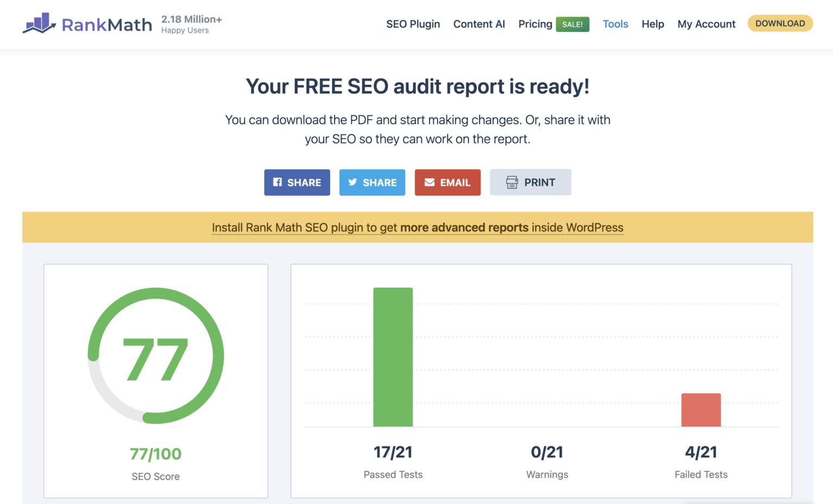The width and height of the screenshot is (833, 504).
Task: Select the green SEO score ring
Action: pyautogui.click(x=156, y=356)
